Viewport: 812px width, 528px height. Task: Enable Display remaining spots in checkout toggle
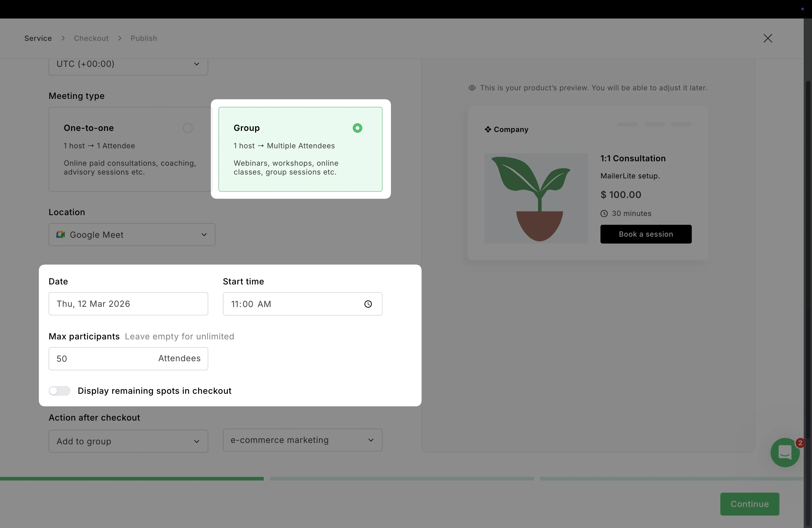[x=60, y=390]
